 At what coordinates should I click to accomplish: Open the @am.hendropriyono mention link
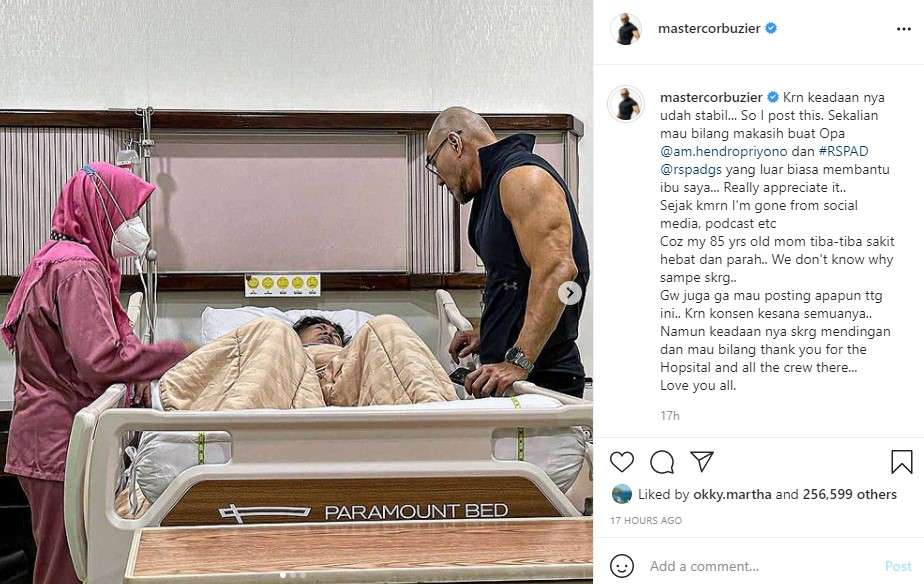tap(724, 151)
